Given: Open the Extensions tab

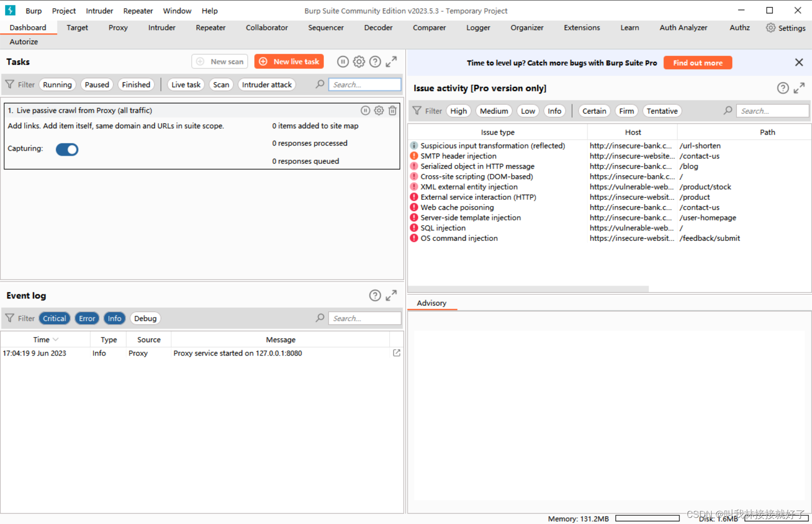Looking at the screenshot, I should click(x=582, y=28).
